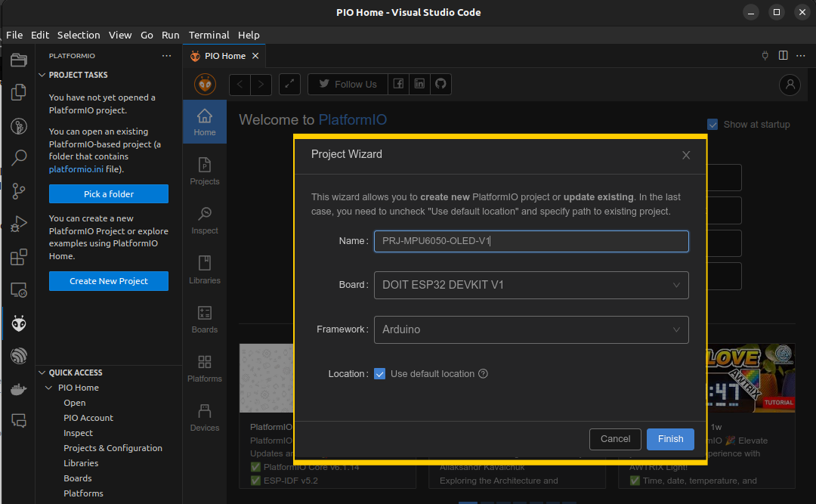816x504 pixels.
Task: Open the Explorer files view
Action: point(19,92)
